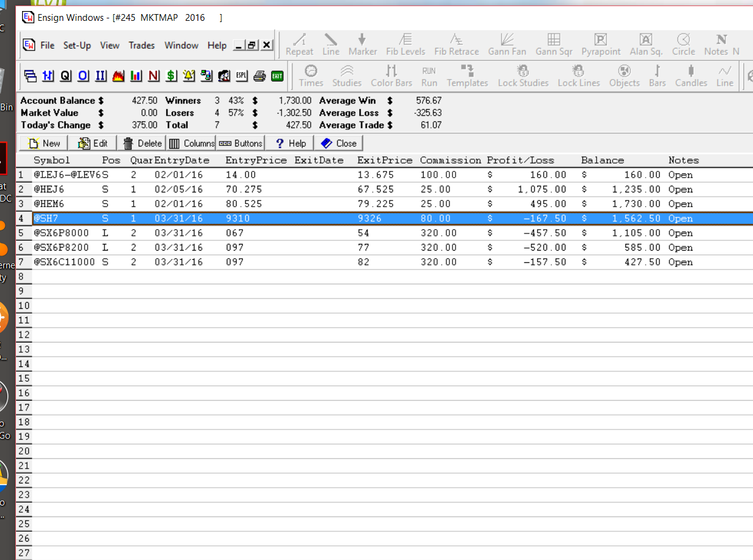
Task: Open the Window menu
Action: 182,45
